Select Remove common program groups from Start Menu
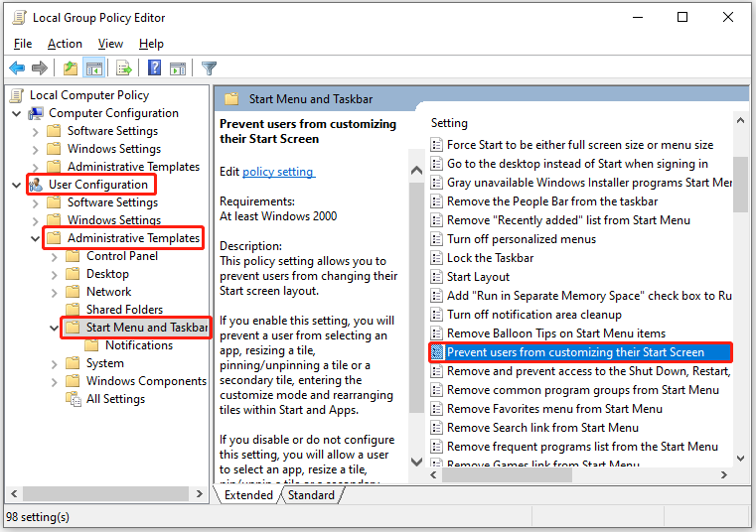 582,390
